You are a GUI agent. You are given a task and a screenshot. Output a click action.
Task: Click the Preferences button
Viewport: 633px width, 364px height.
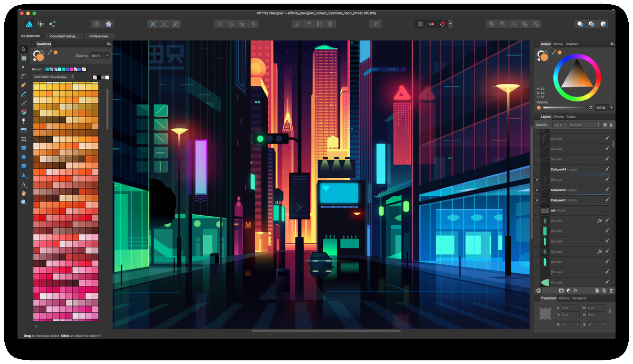[x=99, y=36]
